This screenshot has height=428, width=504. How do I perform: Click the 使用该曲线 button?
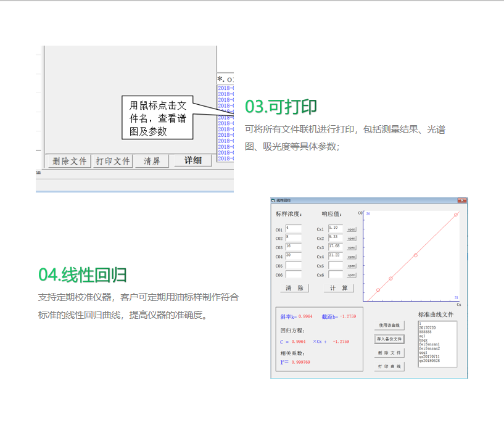click(x=389, y=325)
